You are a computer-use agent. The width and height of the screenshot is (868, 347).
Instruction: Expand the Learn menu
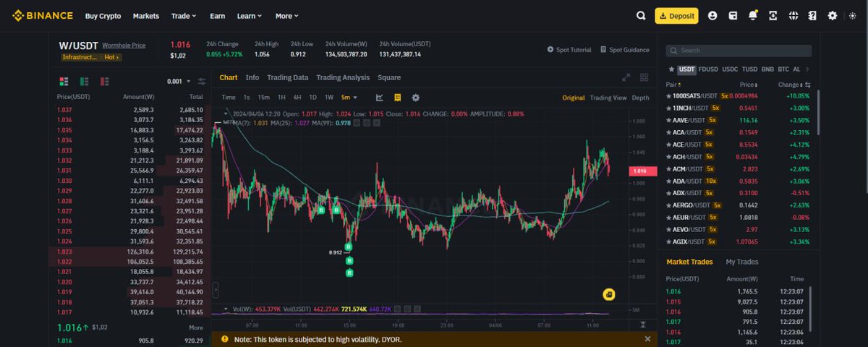[250, 15]
